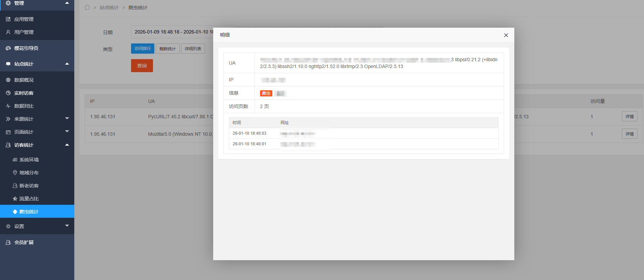Click the 爬虫统计 bug icon
The image size is (644, 280).
(15, 212)
